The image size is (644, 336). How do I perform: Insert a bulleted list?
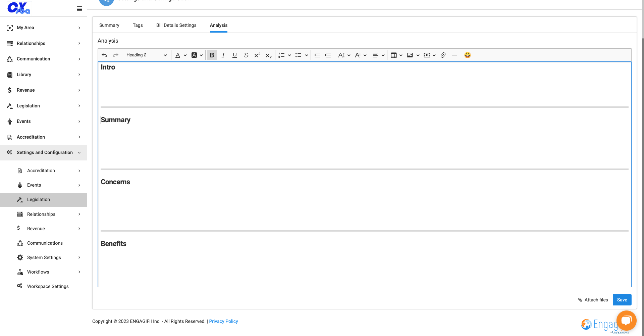click(298, 55)
